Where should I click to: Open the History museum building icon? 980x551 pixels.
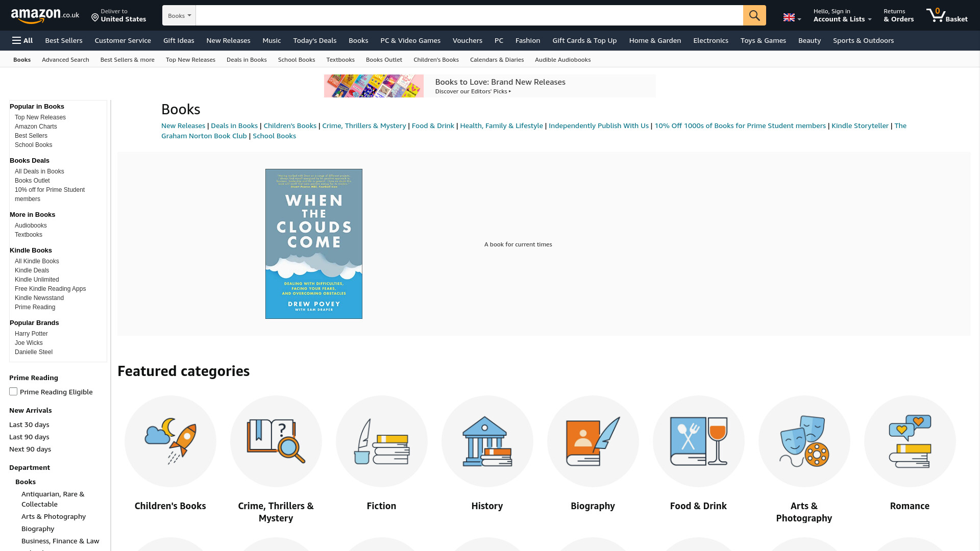click(487, 441)
